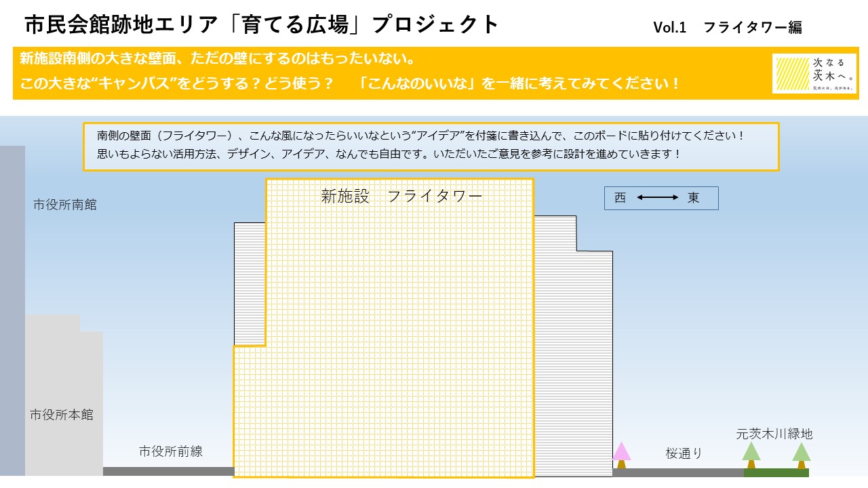Click the 西 ⟷ 東 direction box
Image resolution: width=868 pixels, height=488 pixels.
[661, 198]
